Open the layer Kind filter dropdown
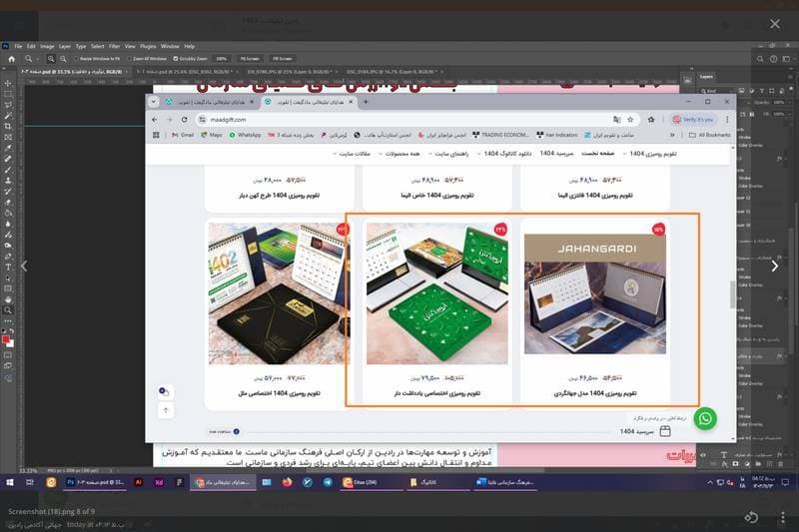Image resolution: width=799 pixels, height=532 pixels. (718, 91)
